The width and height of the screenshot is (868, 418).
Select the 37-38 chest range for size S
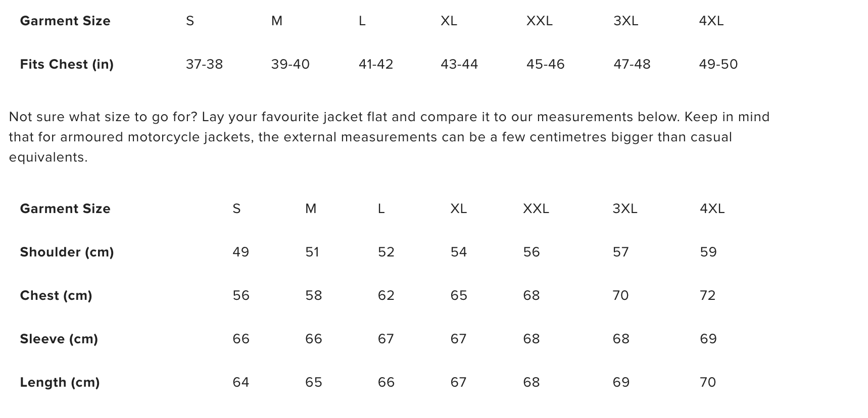coord(204,64)
